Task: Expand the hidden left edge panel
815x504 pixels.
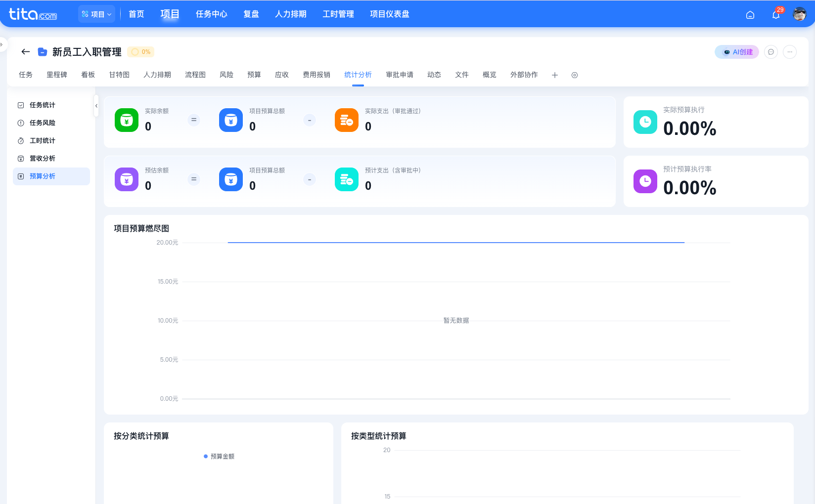Action: click(x=2, y=44)
